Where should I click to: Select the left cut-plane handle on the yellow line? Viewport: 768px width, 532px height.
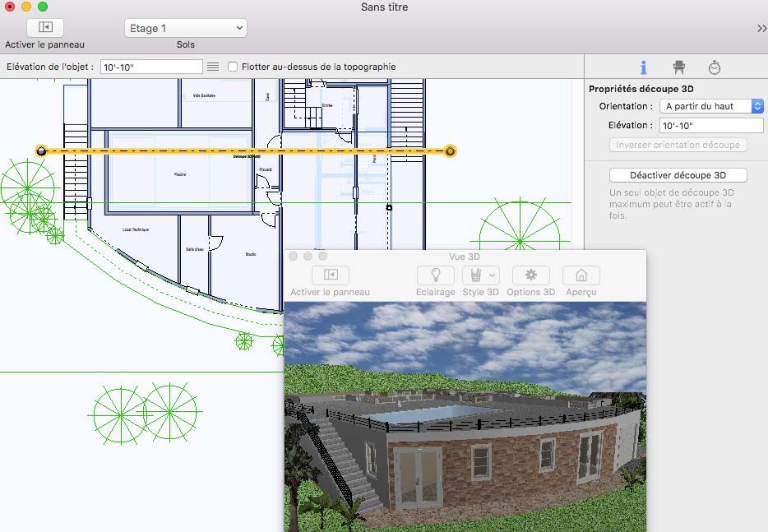click(39, 151)
